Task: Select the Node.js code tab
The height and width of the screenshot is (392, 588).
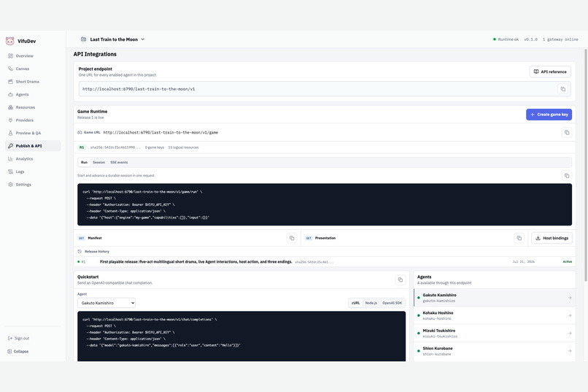Action: (371, 303)
